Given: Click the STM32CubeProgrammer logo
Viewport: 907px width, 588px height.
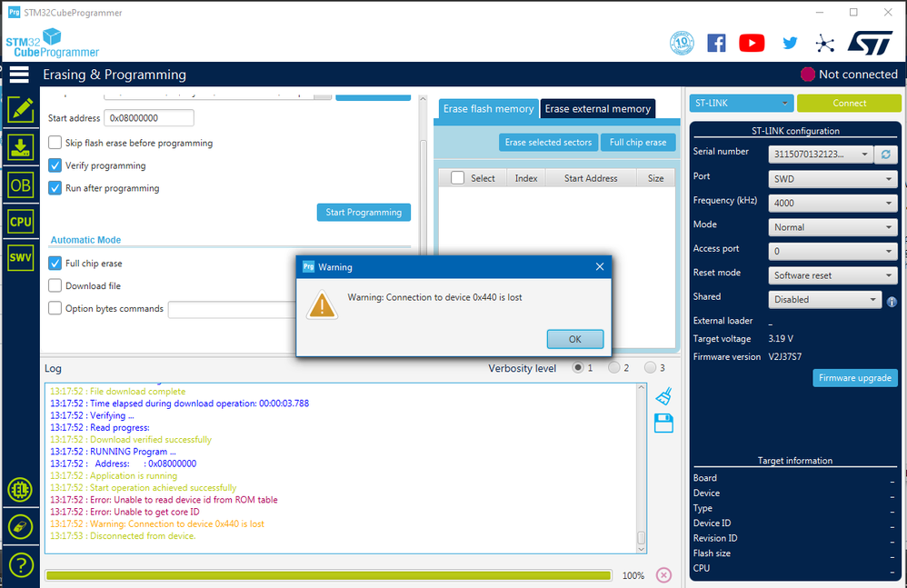Looking at the screenshot, I should [52, 44].
